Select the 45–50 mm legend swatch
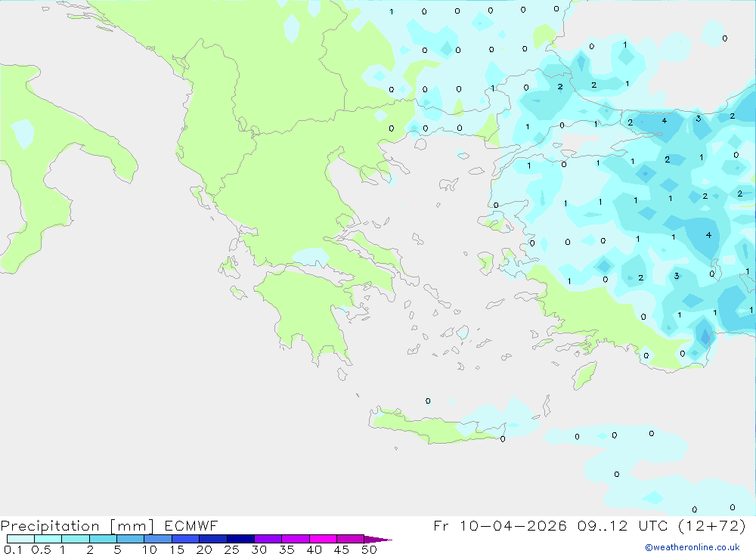 click(351, 539)
